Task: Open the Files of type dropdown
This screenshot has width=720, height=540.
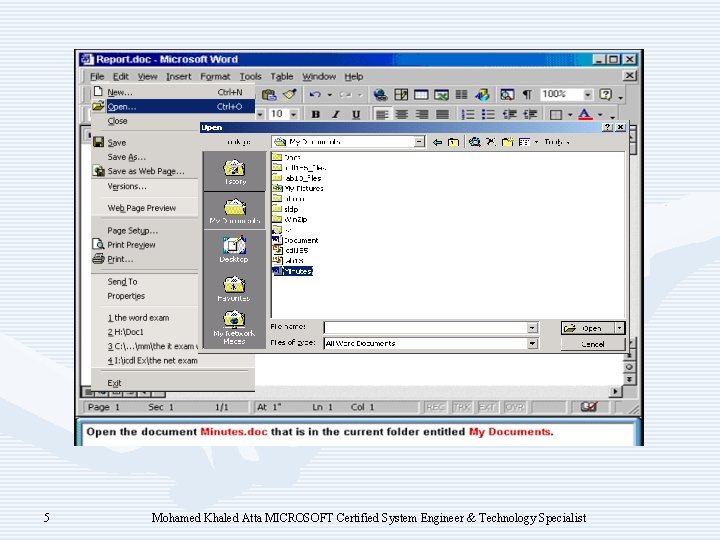Action: tap(532, 343)
